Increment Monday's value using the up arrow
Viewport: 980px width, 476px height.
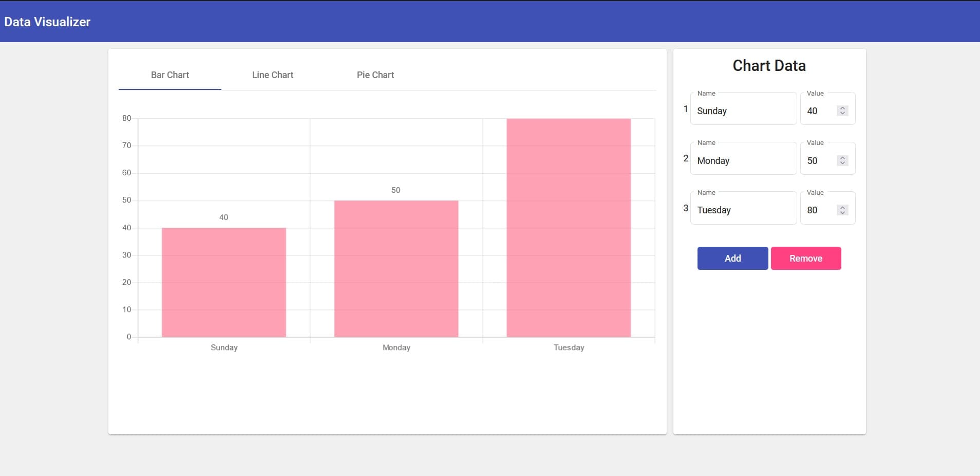pyautogui.click(x=842, y=158)
